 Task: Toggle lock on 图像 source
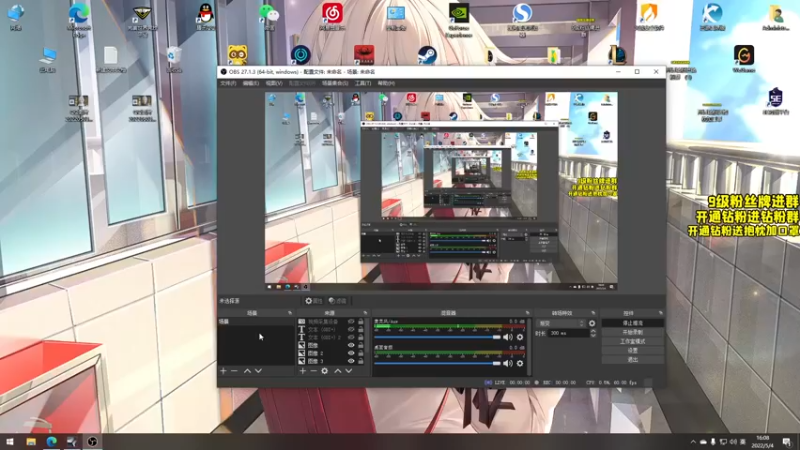pyautogui.click(x=361, y=345)
